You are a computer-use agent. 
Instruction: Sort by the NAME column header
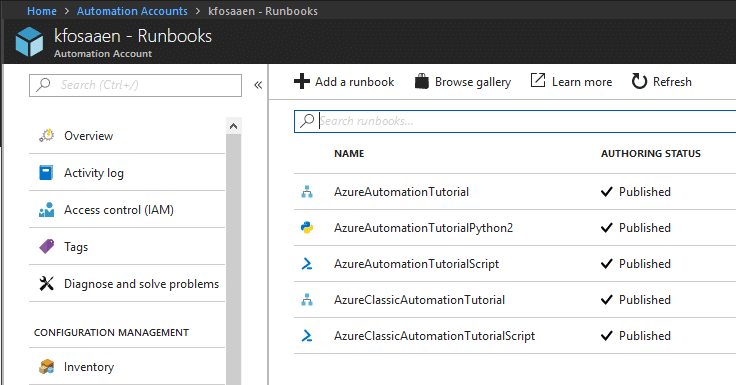click(349, 154)
